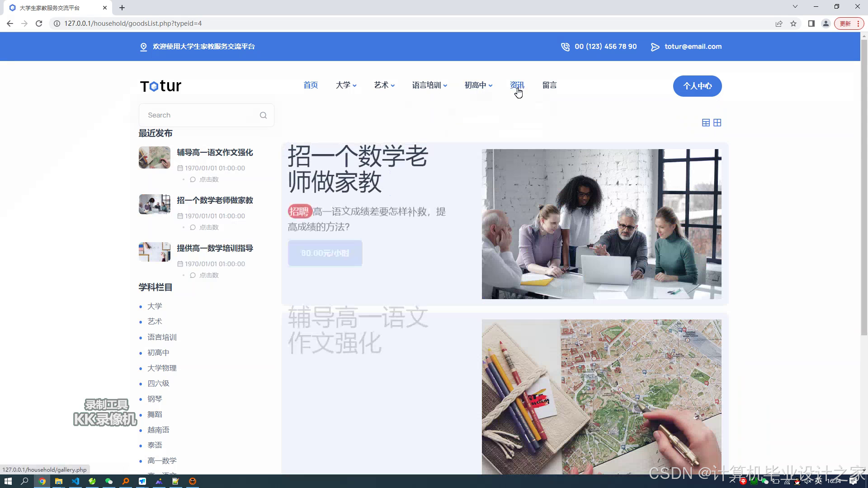Click the phone icon in top bar
The height and width of the screenshot is (488, 868).
[565, 47]
